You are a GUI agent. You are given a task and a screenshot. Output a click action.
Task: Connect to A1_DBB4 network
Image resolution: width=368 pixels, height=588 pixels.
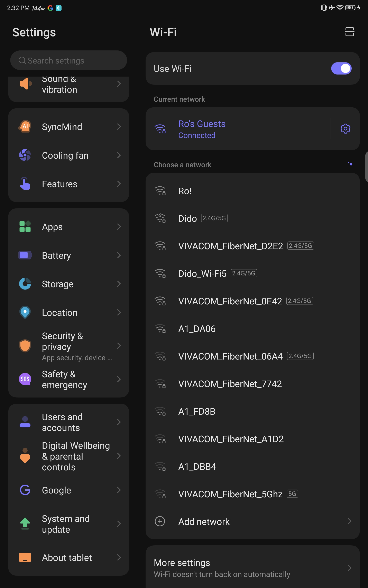(x=253, y=467)
